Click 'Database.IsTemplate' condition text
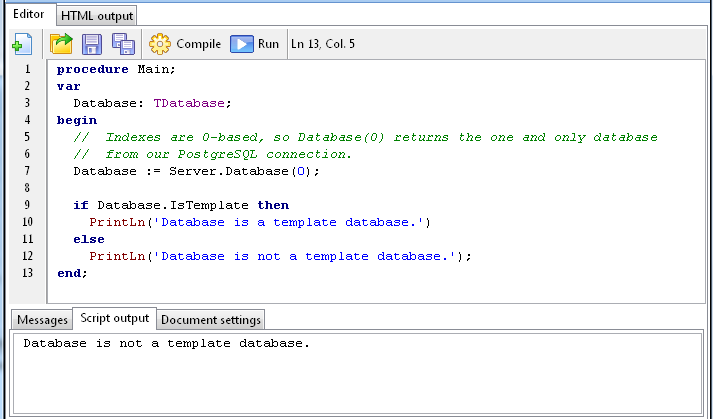Screen dimensions: 713x419 click(x=173, y=206)
